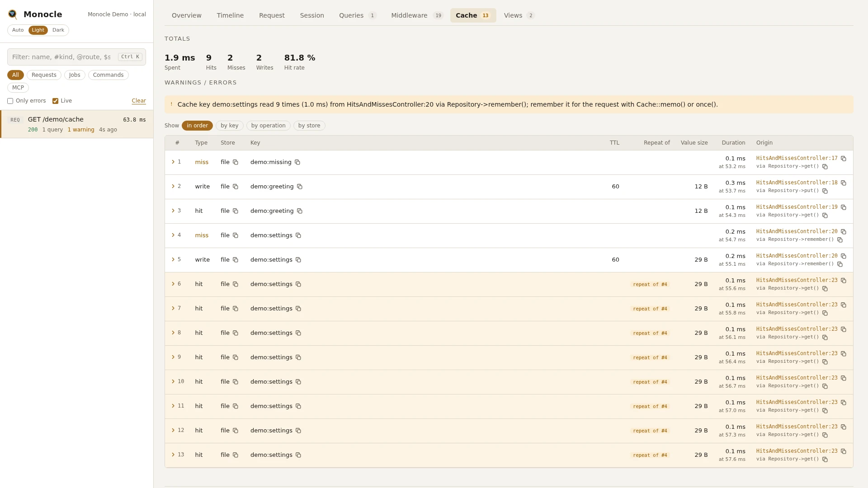
Task: Copy via Repository->put() in row 2
Action: [x=825, y=191]
